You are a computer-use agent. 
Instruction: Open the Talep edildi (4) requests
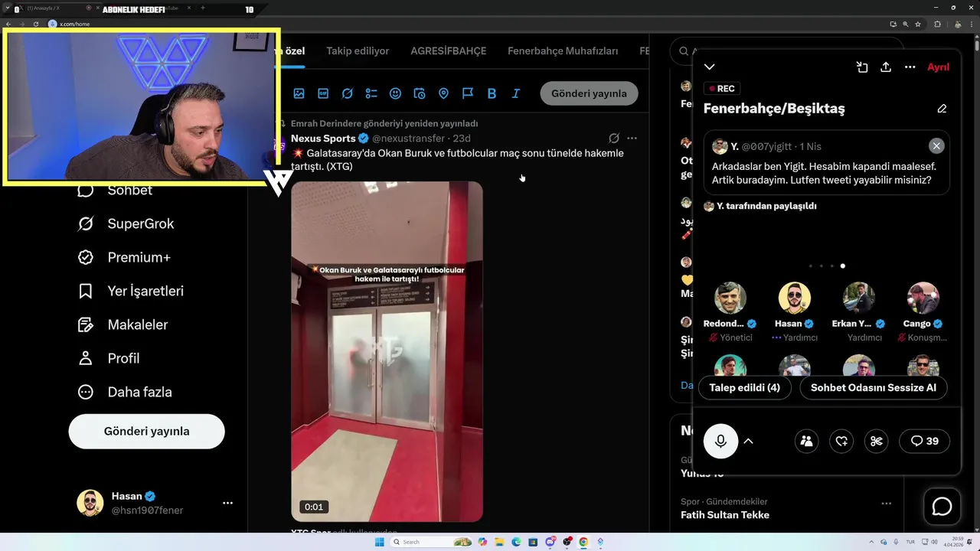(x=744, y=388)
